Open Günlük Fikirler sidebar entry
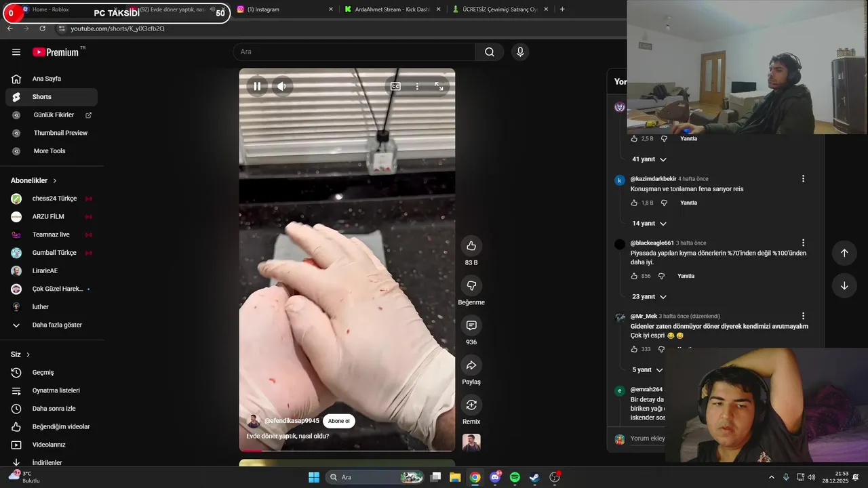This screenshot has width=868, height=488. click(52, 115)
